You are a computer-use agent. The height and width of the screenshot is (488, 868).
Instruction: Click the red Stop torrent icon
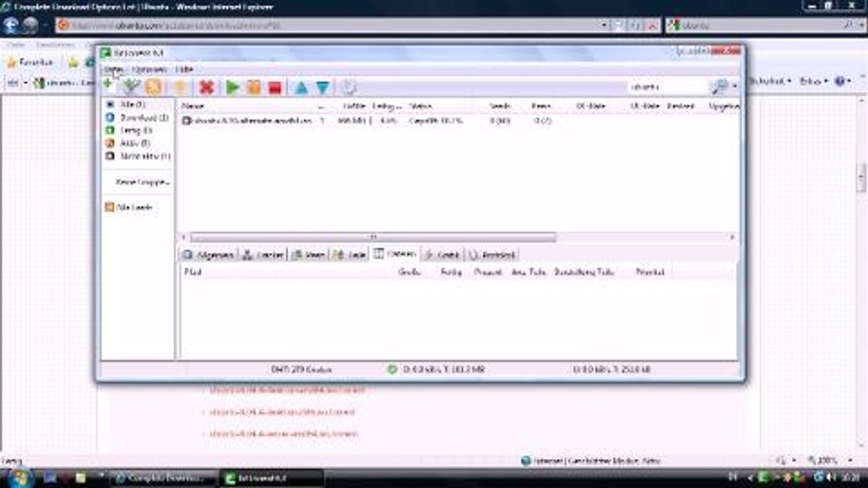coord(274,87)
